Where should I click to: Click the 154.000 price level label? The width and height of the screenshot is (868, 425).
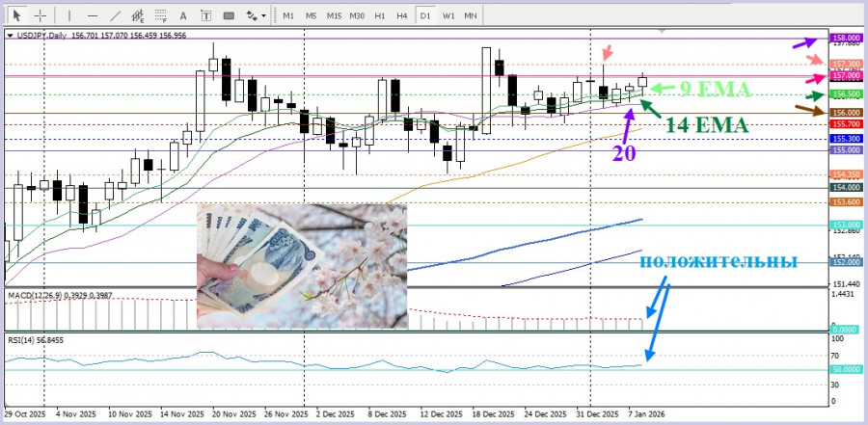coord(847,188)
